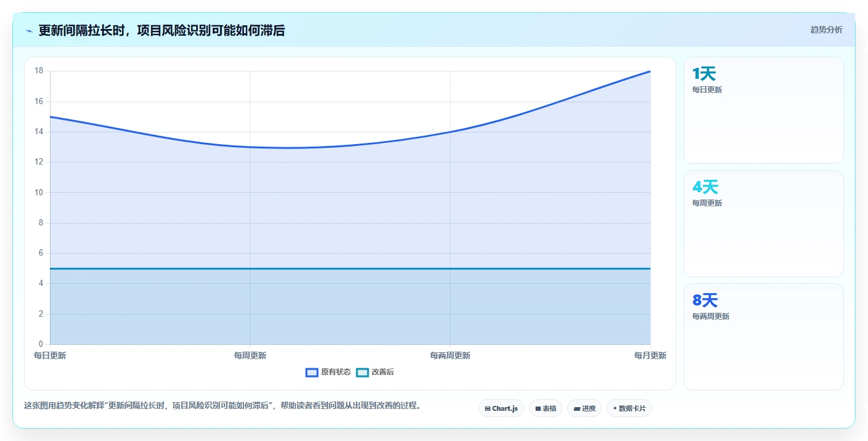Viewport: 868px width, 441px height.
Task: Select the 数据卡片 tag
Action: [x=629, y=408]
